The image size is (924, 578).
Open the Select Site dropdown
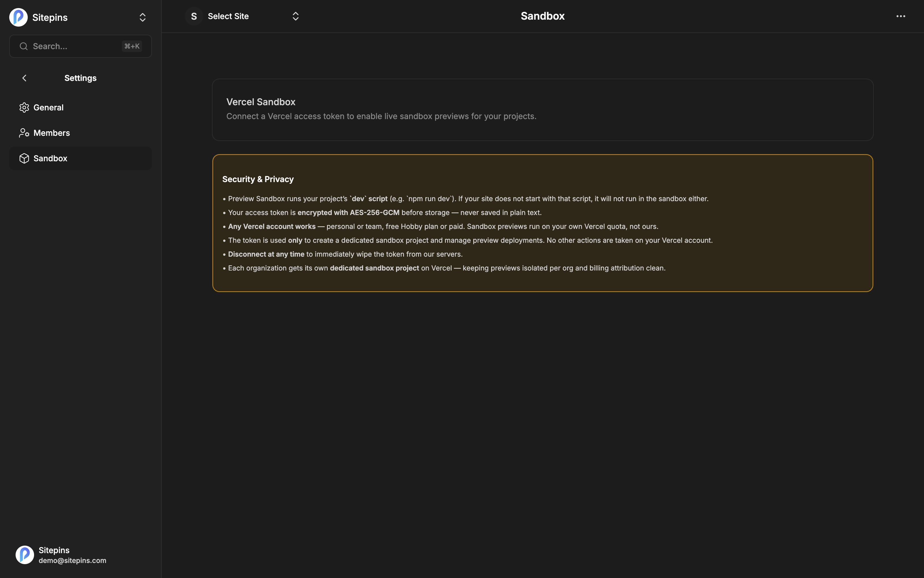(243, 16)
